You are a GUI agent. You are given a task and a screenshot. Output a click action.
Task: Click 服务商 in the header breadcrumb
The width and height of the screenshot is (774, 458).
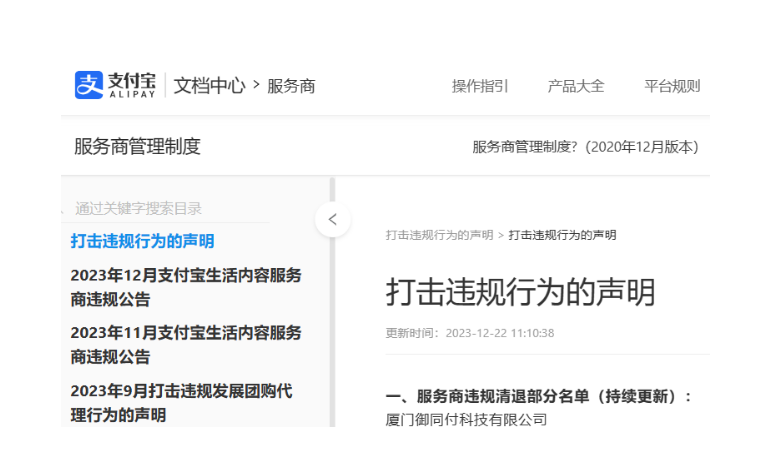pos(291,86)
